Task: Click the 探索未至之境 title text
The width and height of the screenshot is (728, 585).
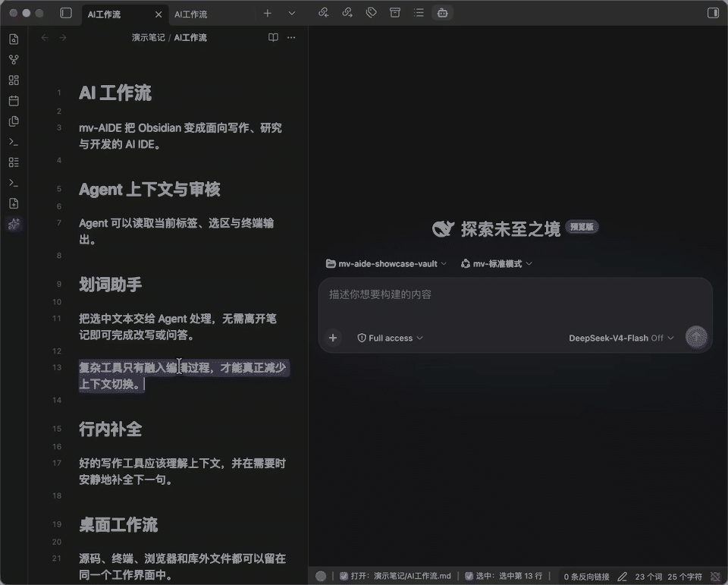Action: coord(510,229)
